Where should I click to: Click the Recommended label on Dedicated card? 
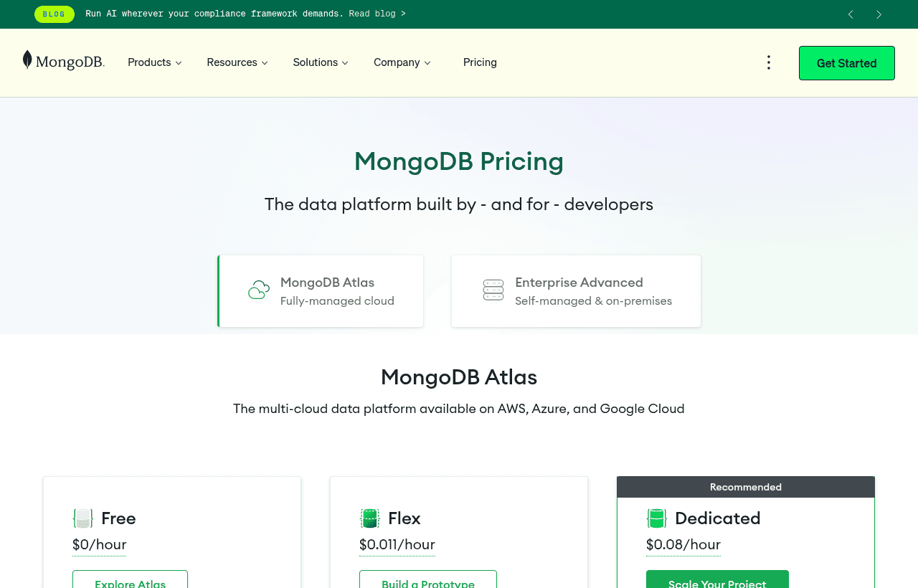(x=746, y=487)
